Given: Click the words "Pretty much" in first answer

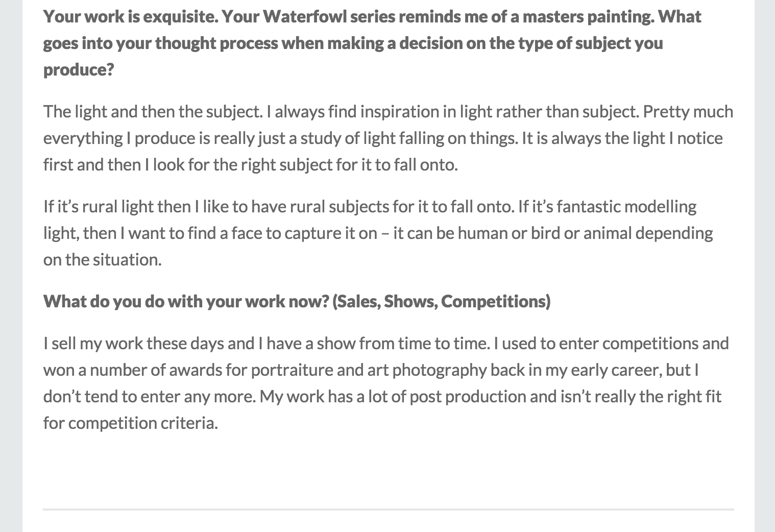Looking at the screenshot, I should pyautogui.click(x=688, y=112).
